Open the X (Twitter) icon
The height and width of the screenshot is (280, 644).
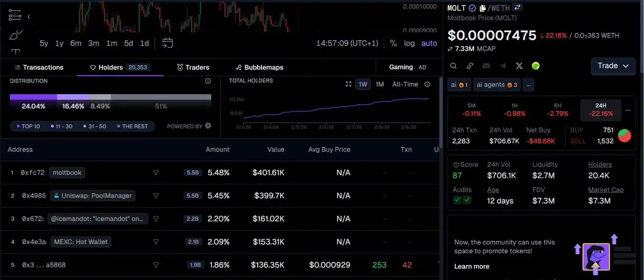point(519,66)
